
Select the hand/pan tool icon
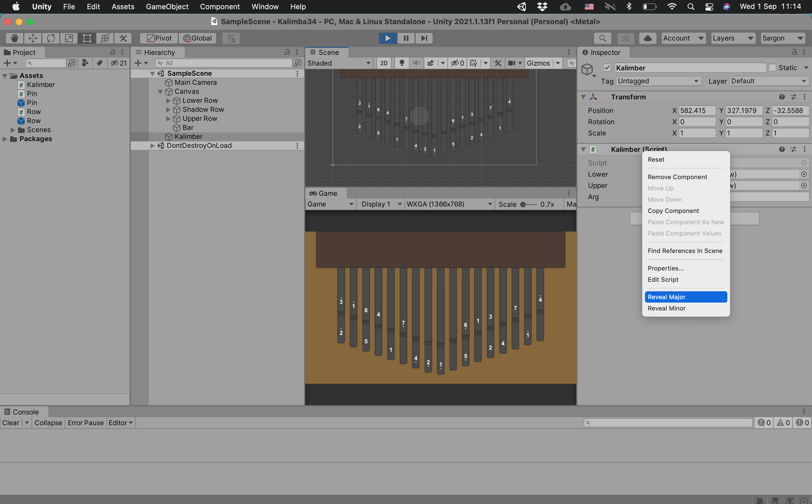click(x=13, y=38)
